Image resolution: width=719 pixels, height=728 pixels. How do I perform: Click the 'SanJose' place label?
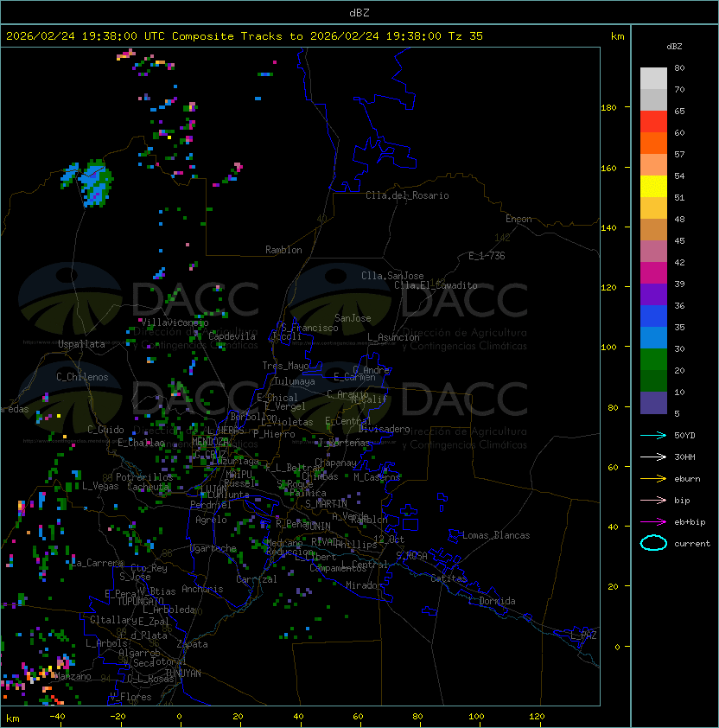click(353, 318)
